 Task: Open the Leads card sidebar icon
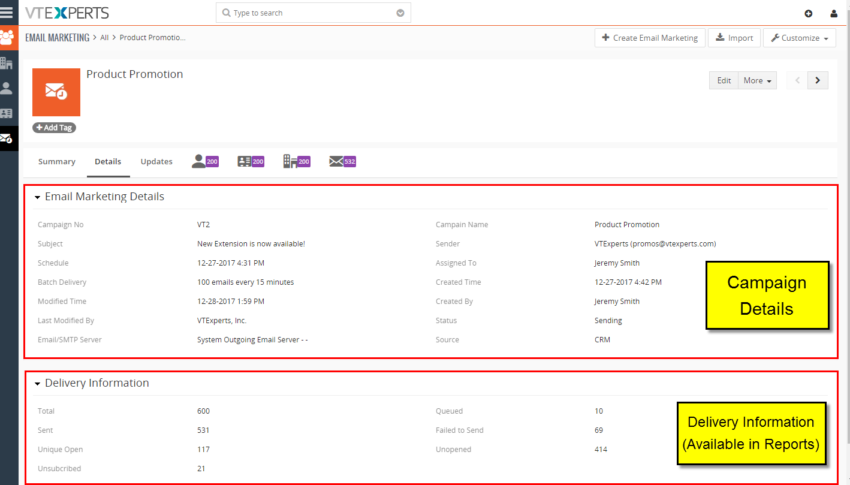pyautogui.click(x=7, y=113)
